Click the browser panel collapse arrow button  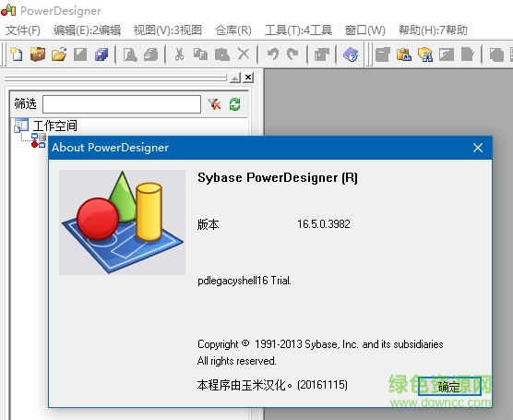235,78
